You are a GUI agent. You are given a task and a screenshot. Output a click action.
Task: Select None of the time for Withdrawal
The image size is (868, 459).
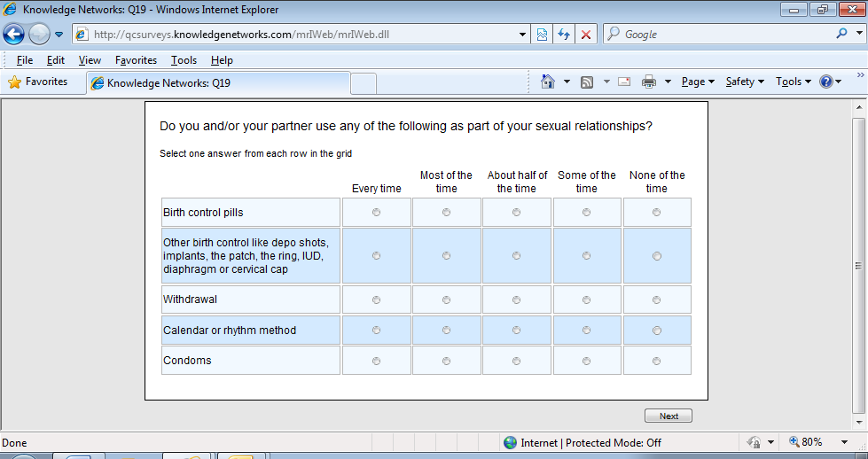[x=656, y=300]
